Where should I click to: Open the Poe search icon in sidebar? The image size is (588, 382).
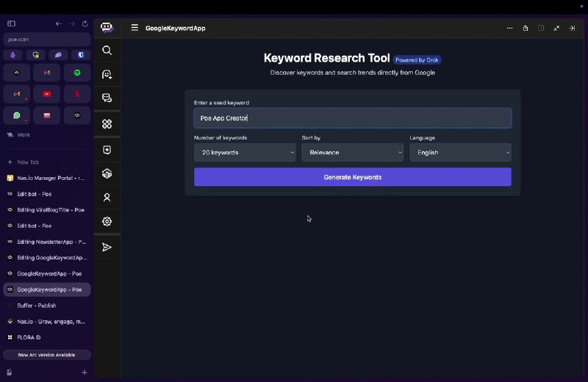(x=107, y=51)
